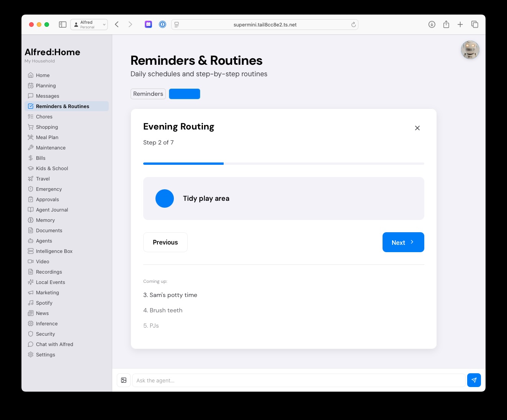
Task: Click the routine step progress bar
Action: pyautogui.click(x=283, y=164)
